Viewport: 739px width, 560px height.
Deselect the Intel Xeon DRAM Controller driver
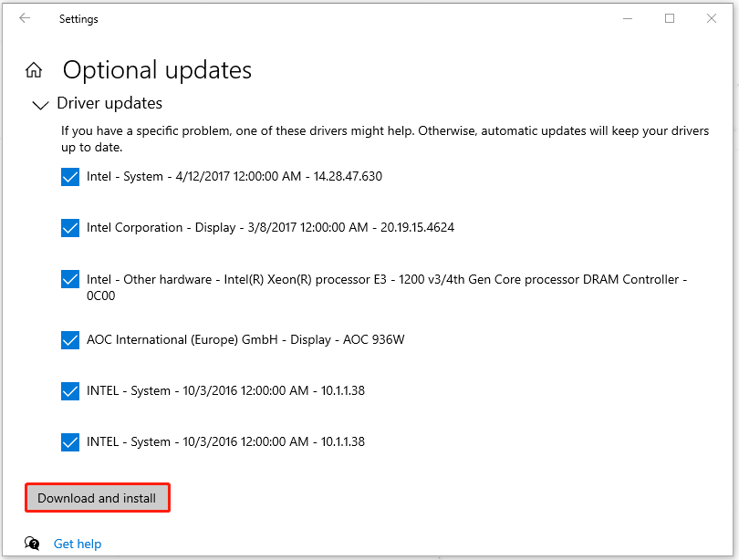70,279
